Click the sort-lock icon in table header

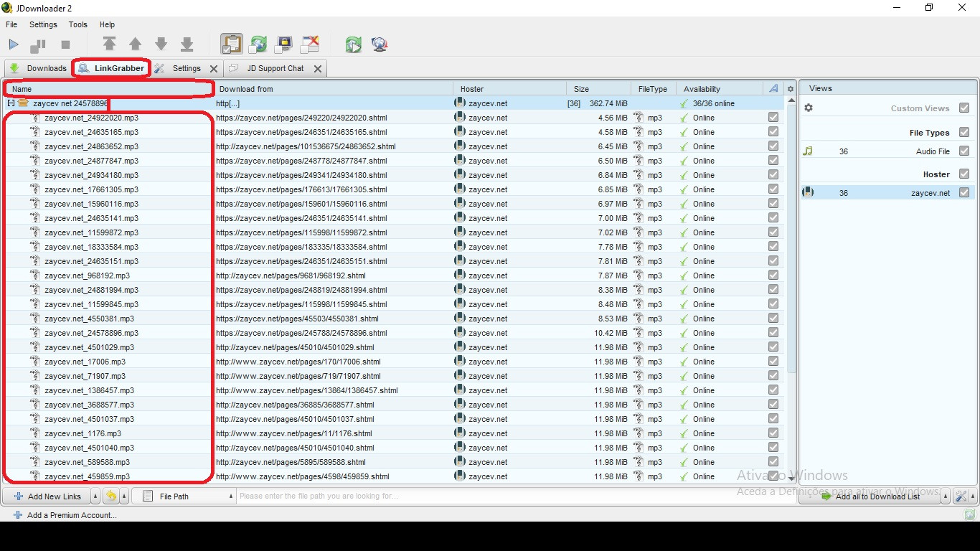pos(773,89)
